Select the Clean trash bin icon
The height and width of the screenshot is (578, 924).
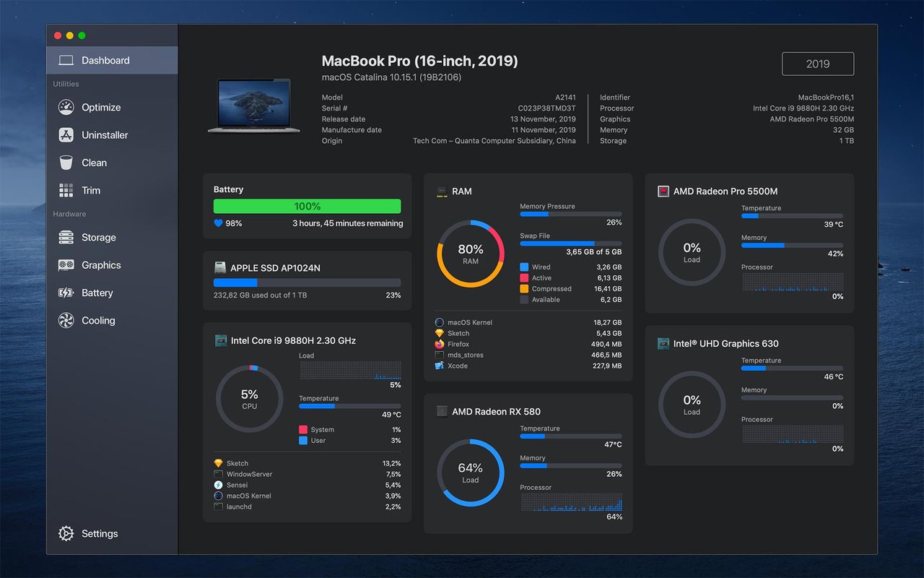tap(66, 163)
